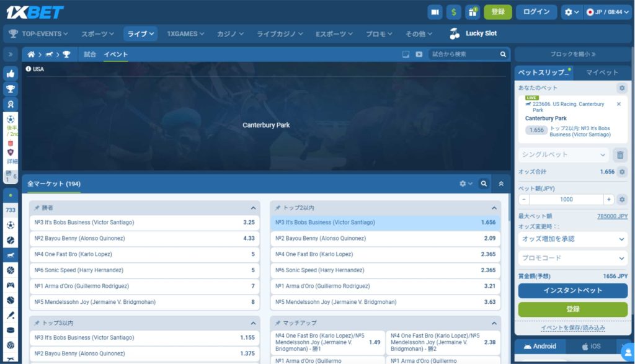This screenshot has width=635, height=364.
Task: Click the dark square icon left of the dollar icon
Action: 435,12
